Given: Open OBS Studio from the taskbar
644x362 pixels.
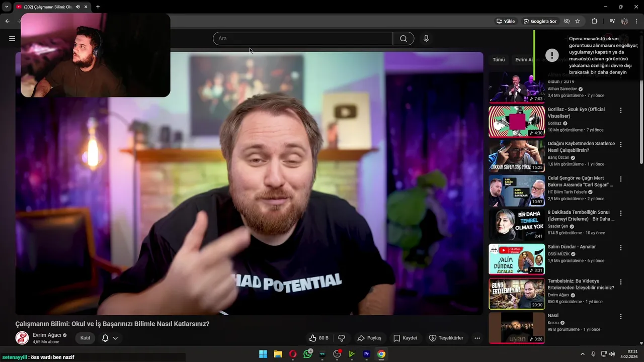Looking at the screenshot, I should 337,354.
